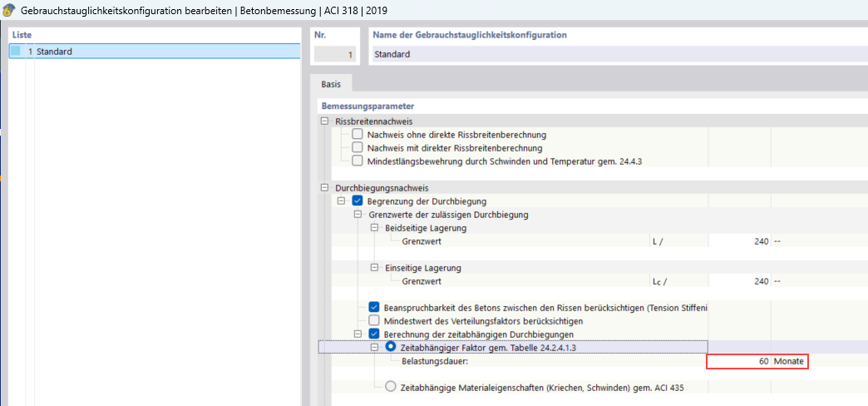Collapse the Einseitige Lagerung node
Viewport: 868px width, 406px height.
point(374,268)
